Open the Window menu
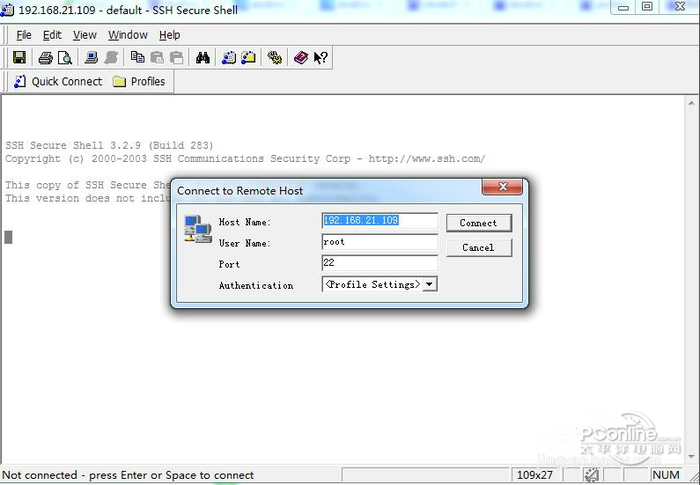This screenshot has width=700, height=485. [128, 35]
